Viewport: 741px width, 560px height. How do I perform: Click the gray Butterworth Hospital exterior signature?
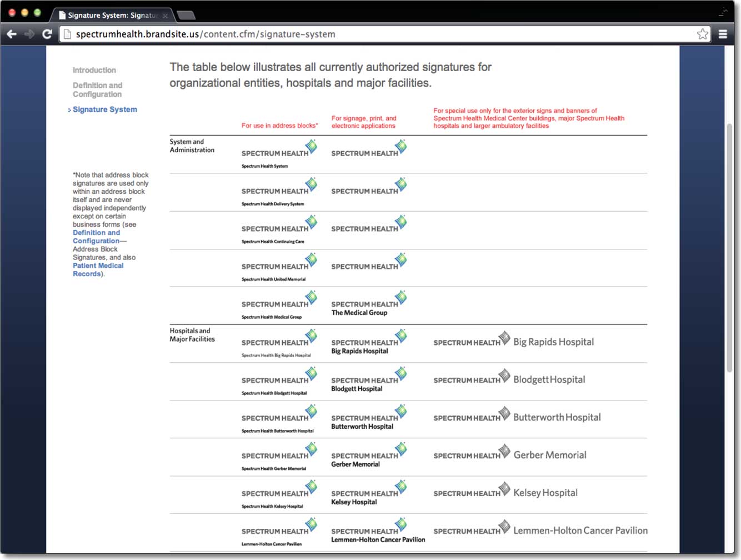[517, 416]
